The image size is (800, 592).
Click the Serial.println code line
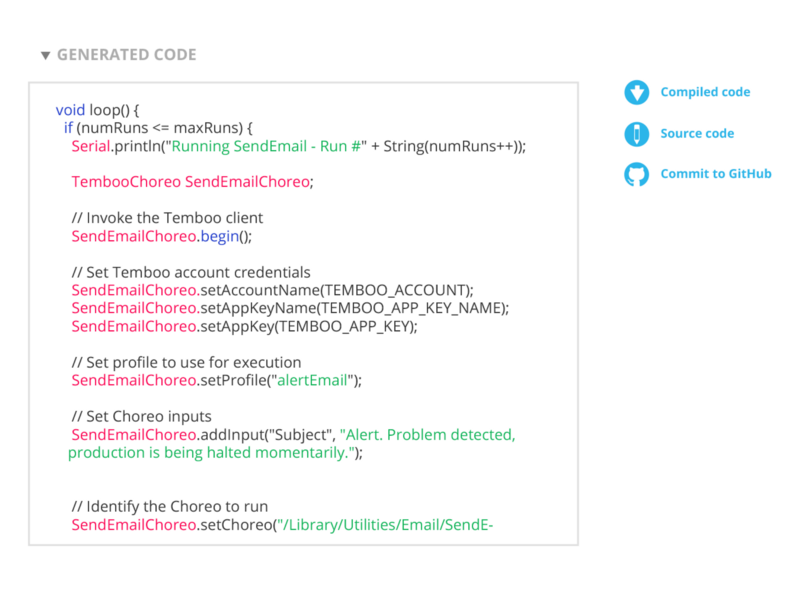[298, 146]
